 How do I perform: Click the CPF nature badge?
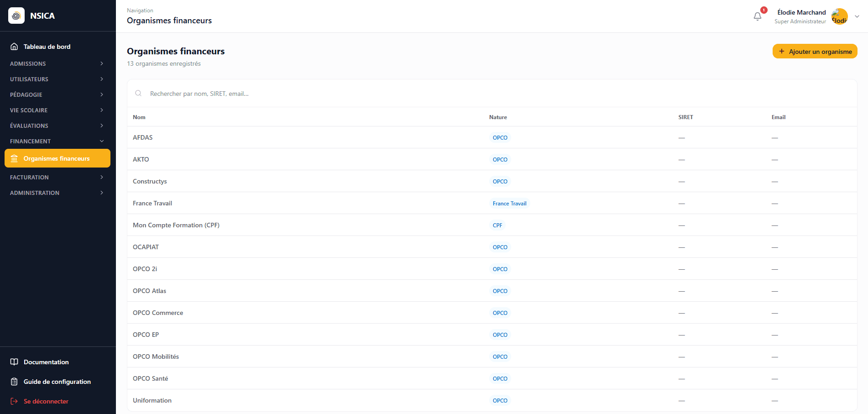point(497,225)
